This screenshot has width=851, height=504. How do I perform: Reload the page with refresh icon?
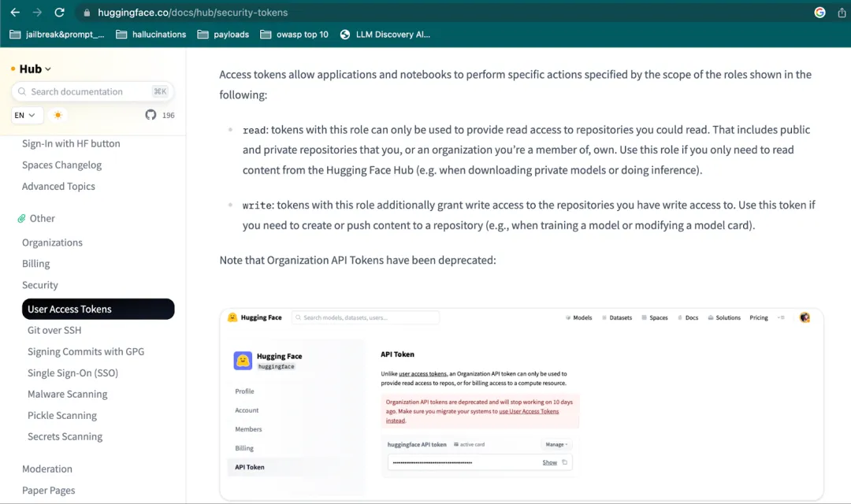(x=60, y=13)
